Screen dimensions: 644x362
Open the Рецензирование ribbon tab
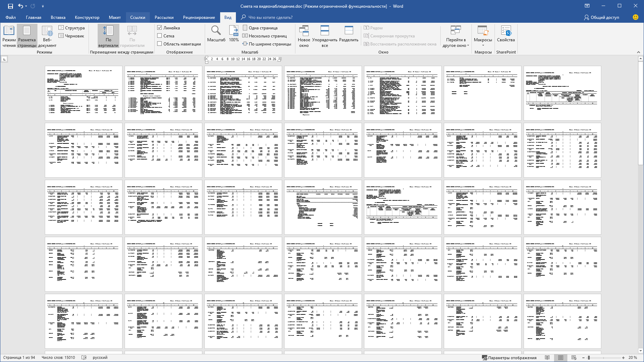click(199, 17)
